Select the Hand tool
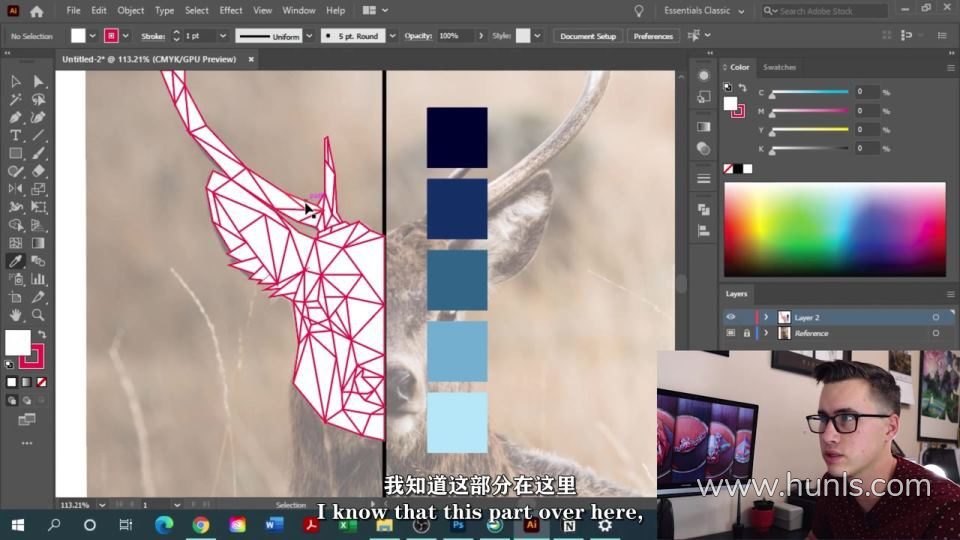The width and height of the screenshot is (960, 540). (16, 315)
